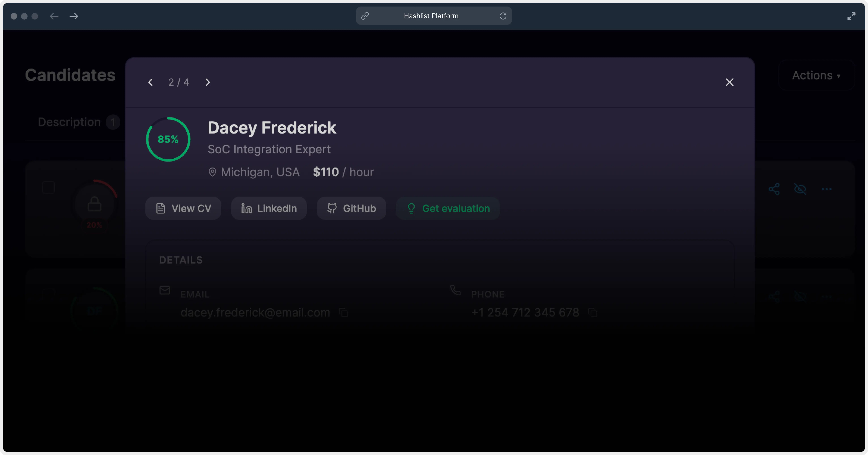Image resolution: width=868 pixels, height=455 pixels.
Task: Open the GitHub profile
Action: point(351,208)
